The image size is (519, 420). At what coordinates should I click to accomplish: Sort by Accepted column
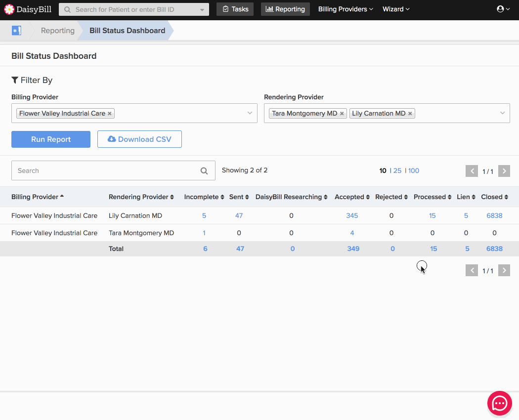click(352, 197)
